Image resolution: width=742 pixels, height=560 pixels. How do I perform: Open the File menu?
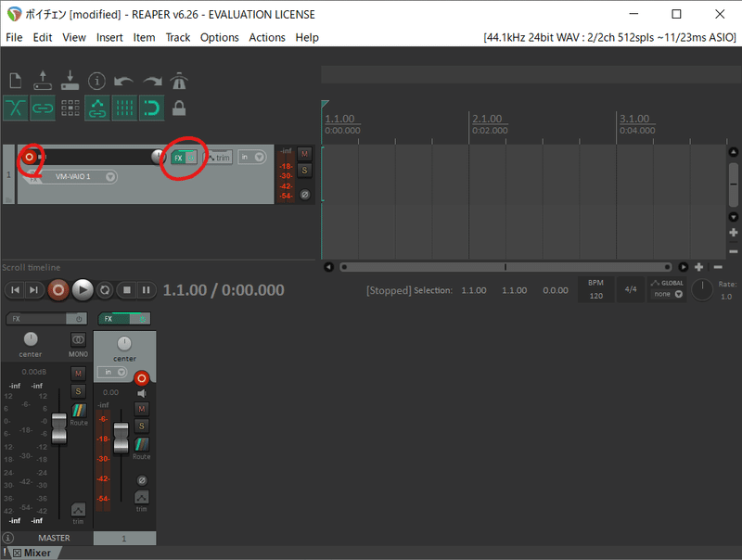click(x=14, y=37)
